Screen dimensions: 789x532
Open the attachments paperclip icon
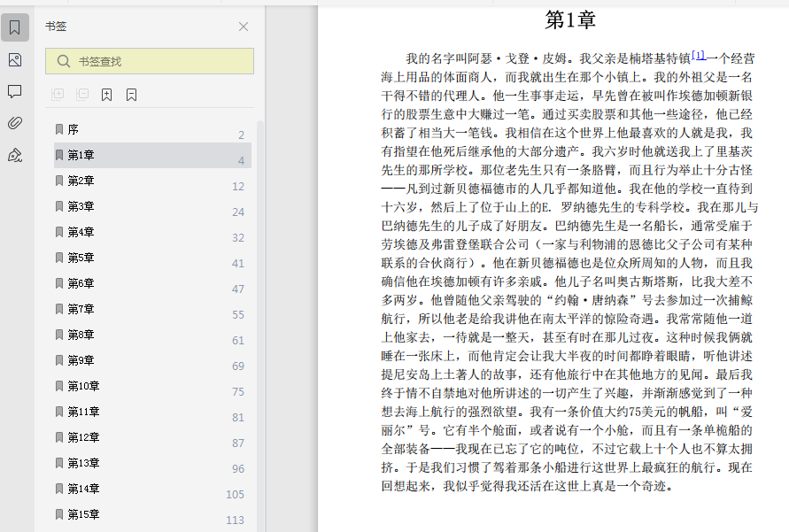click(15, 123)
